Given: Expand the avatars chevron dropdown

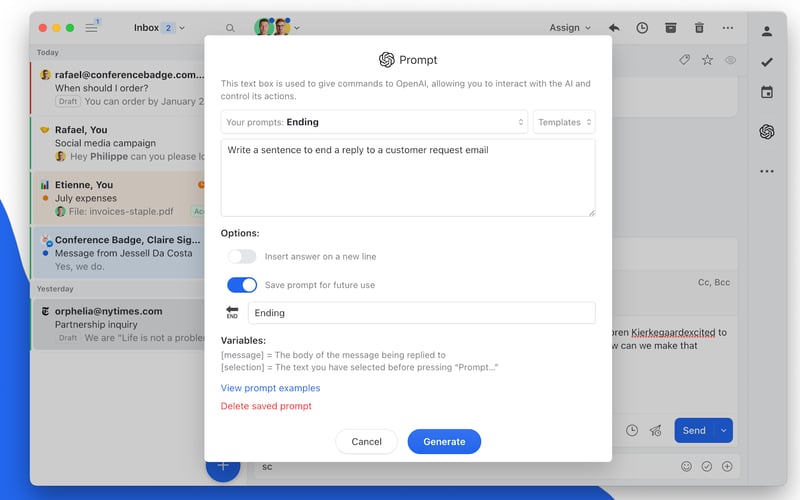Looking at the screenshot, I should [x=297, y=28].
